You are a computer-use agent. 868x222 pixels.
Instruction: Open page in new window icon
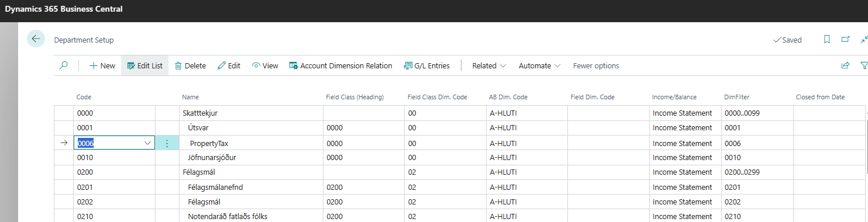(x=845, y=40)
